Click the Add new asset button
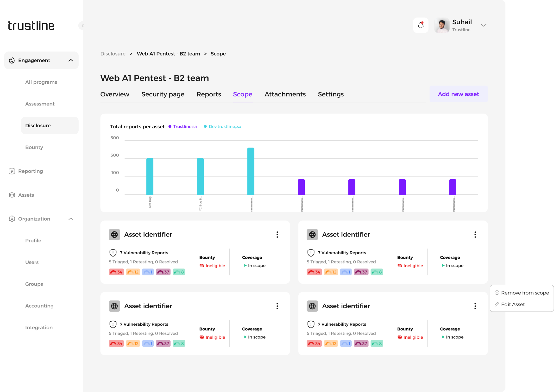554x392 pixels. tap(458, 94)
